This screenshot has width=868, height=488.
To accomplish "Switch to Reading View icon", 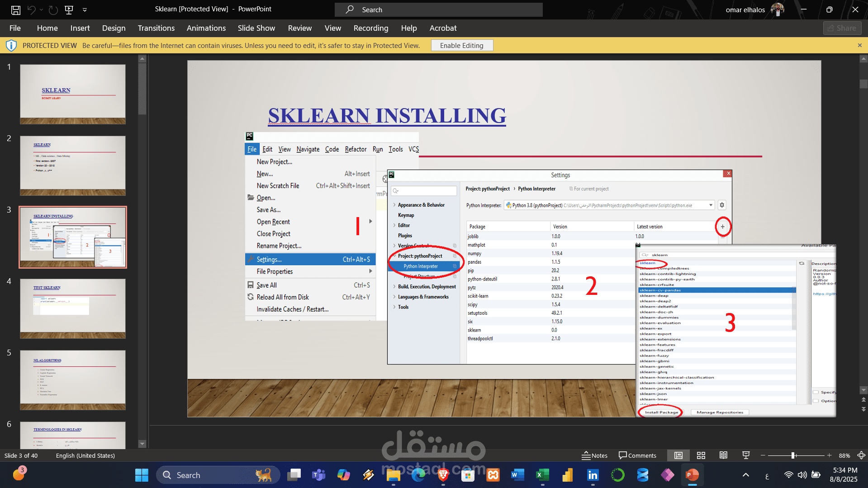I will tap(723, 455).
